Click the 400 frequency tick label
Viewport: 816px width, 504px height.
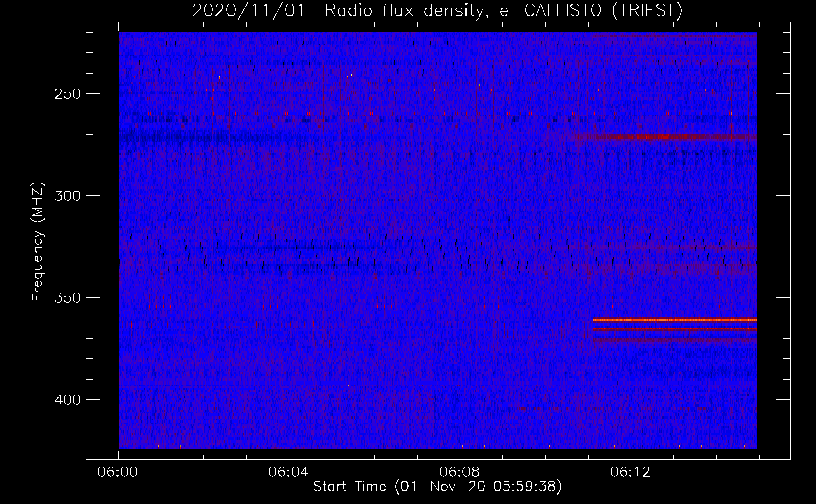pyautogui.click(x=68, y=400)
